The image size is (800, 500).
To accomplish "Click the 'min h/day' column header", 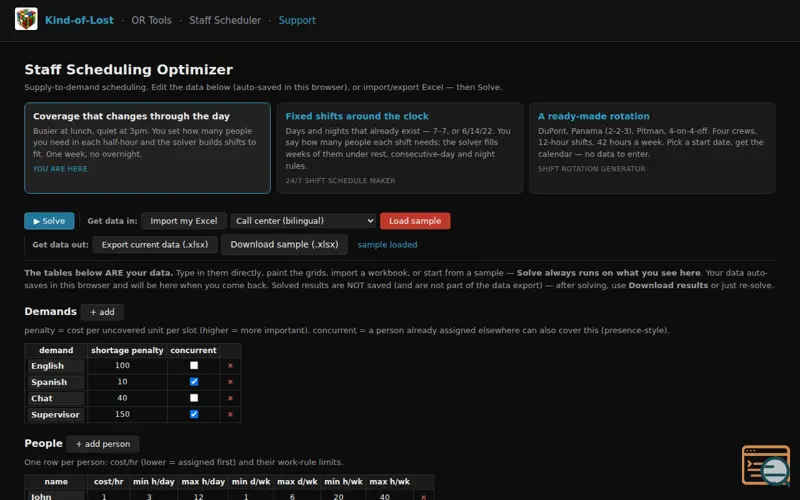I will pos(154,482).
